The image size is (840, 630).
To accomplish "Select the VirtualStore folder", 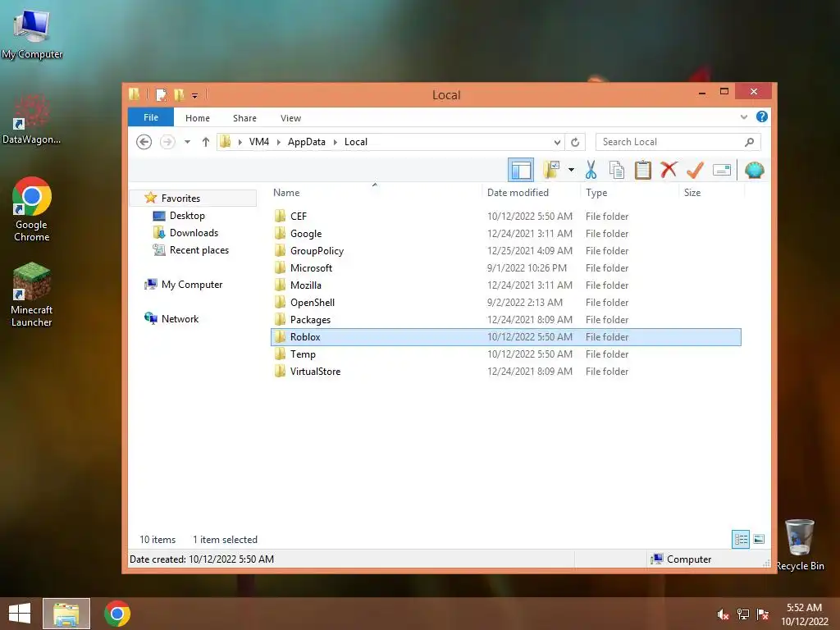I will (505, 372).
